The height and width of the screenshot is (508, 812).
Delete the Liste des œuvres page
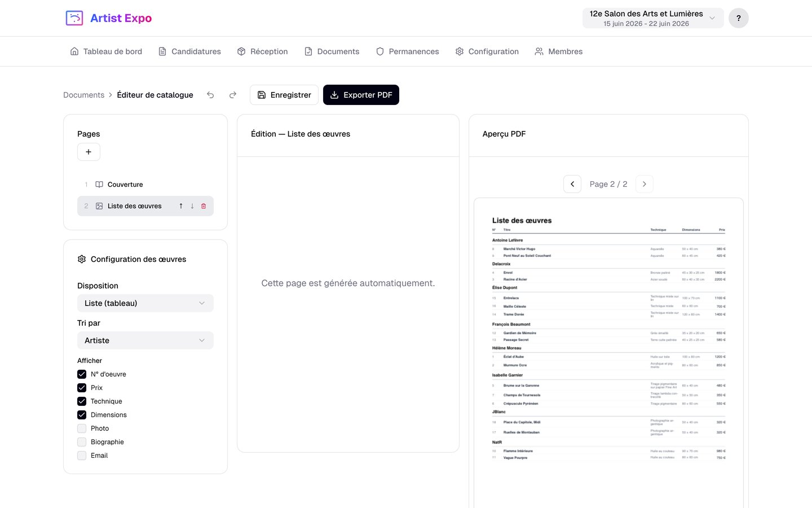(x=204, y=206)
